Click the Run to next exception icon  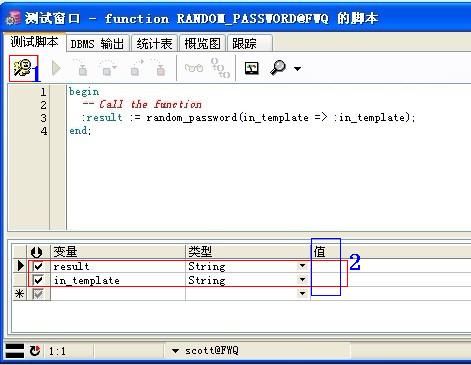159,68
